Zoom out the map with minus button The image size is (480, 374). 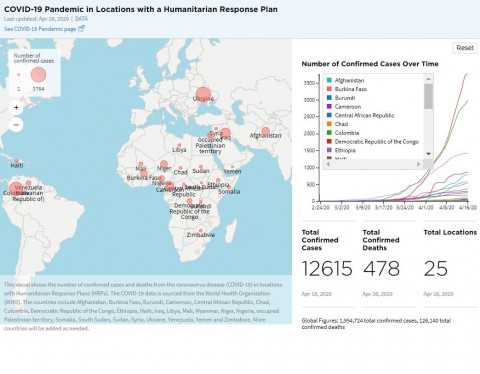(16, 125)
